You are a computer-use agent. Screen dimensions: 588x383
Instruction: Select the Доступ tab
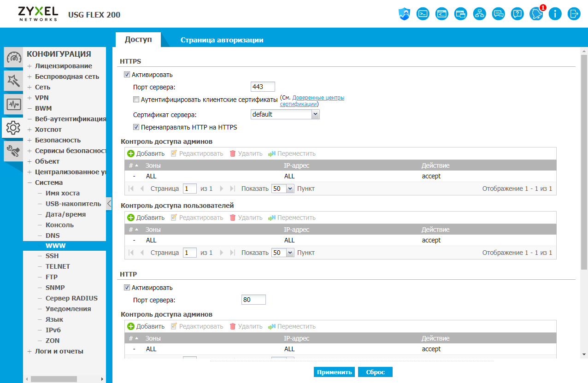[138, 40]
